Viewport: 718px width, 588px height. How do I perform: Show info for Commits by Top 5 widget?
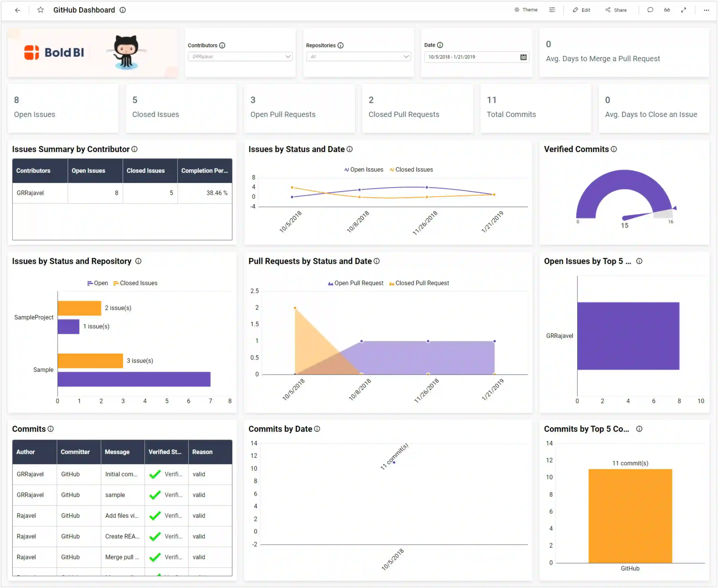(639, 429)
